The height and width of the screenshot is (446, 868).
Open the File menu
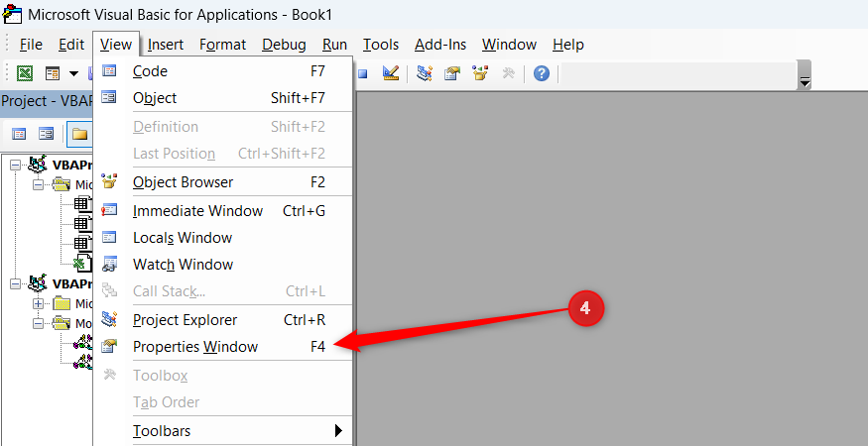click(x=31, y=45)
